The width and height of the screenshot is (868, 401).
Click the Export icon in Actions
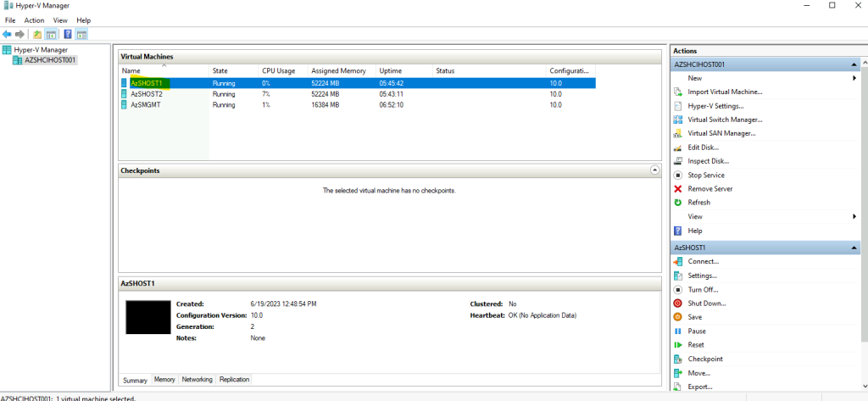pyautogui.click(x=677, y=387)
